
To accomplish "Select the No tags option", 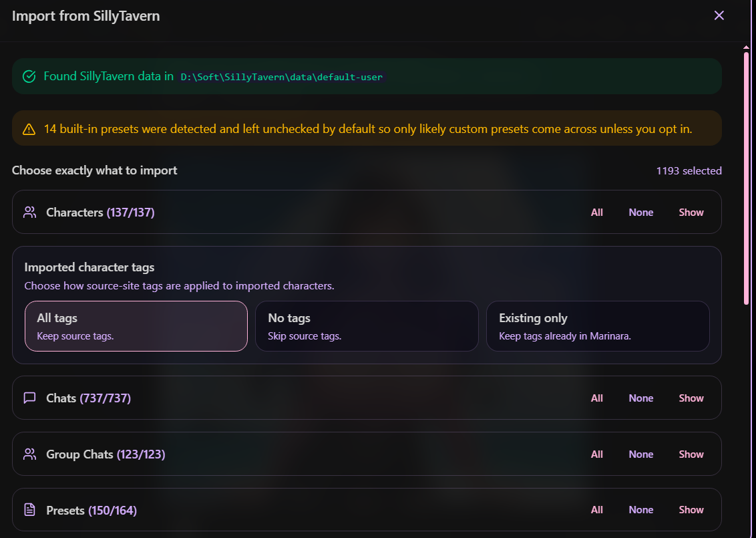I will pos(367,326).
